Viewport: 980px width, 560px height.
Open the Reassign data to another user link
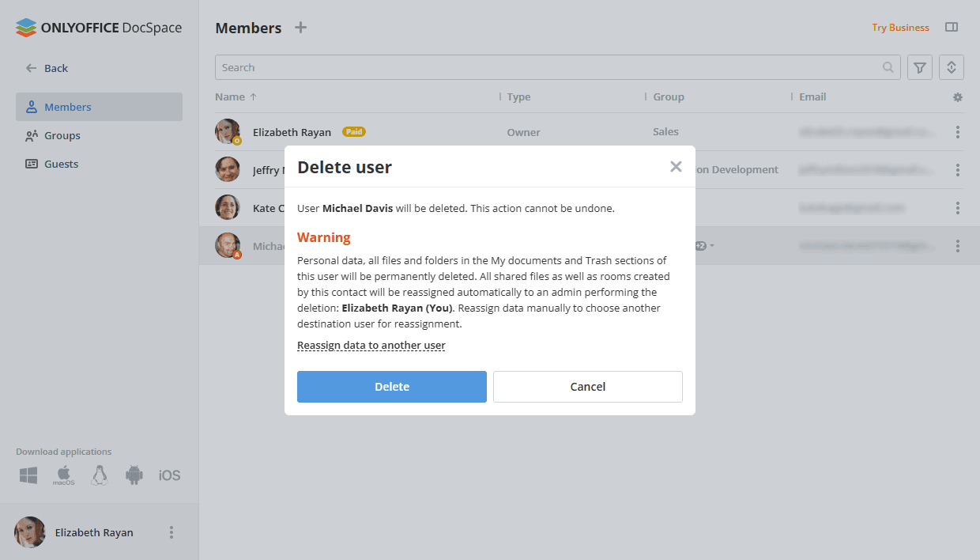371,345
